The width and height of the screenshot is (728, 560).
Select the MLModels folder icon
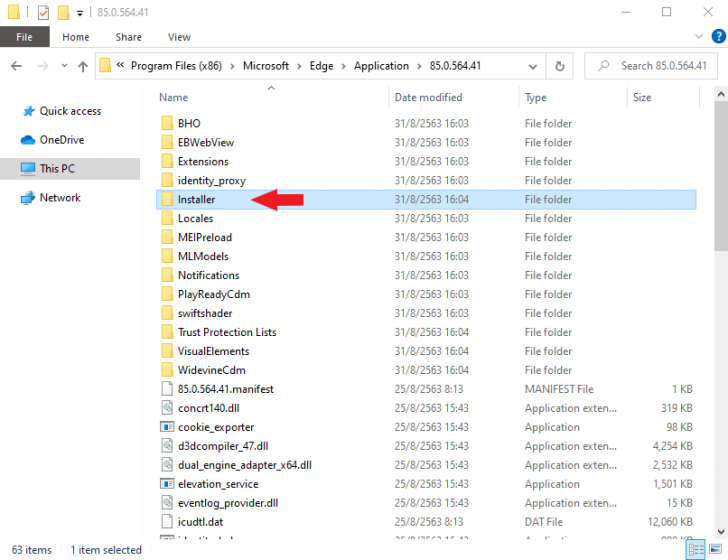[167, 256]
